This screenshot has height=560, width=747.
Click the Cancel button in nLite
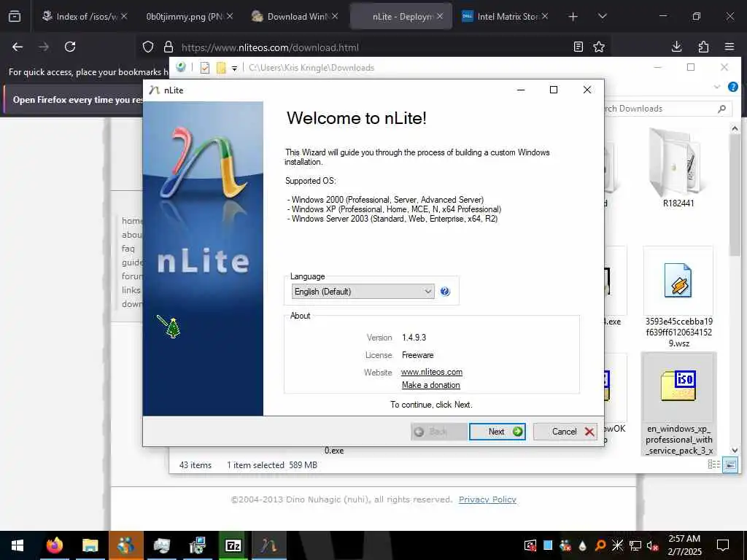tap(565, 432)
